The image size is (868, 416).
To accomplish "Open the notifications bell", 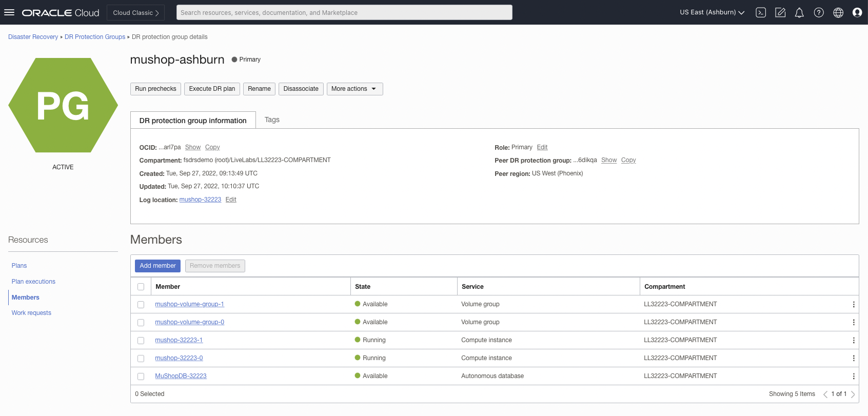I will tap(799, 12).
